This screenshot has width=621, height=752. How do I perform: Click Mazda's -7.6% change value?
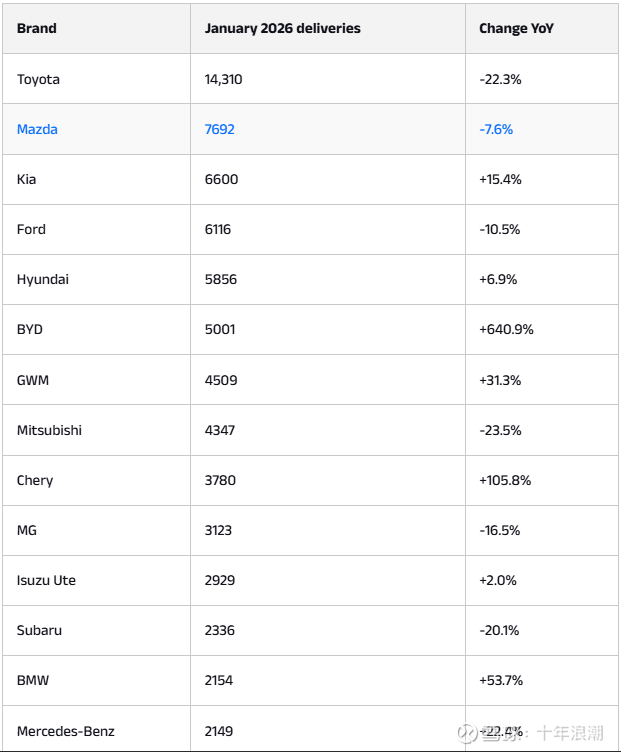pyautogui.click(x=496, y=129)
